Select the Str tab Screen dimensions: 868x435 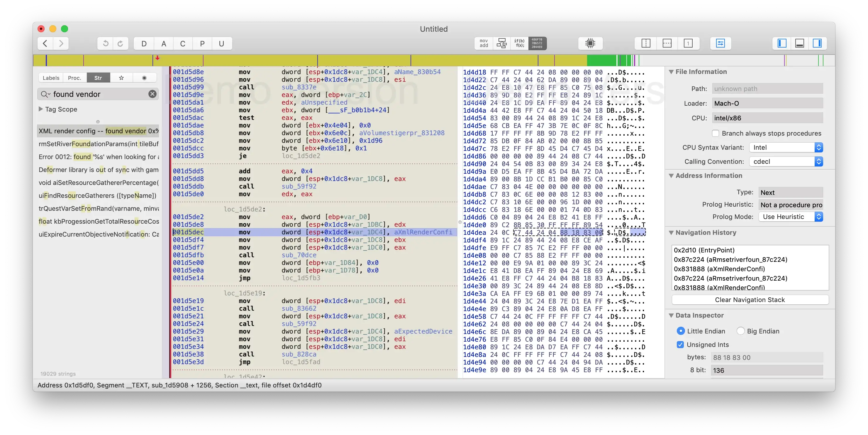click(98, 78)
